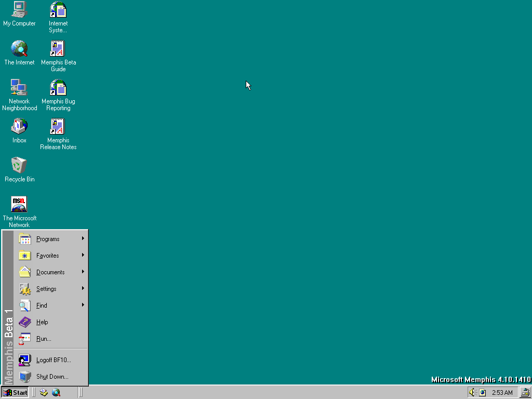Screen dimensions: 532x399
Task: Click the globe page system tray icon
Action: (x=483, y=393)
